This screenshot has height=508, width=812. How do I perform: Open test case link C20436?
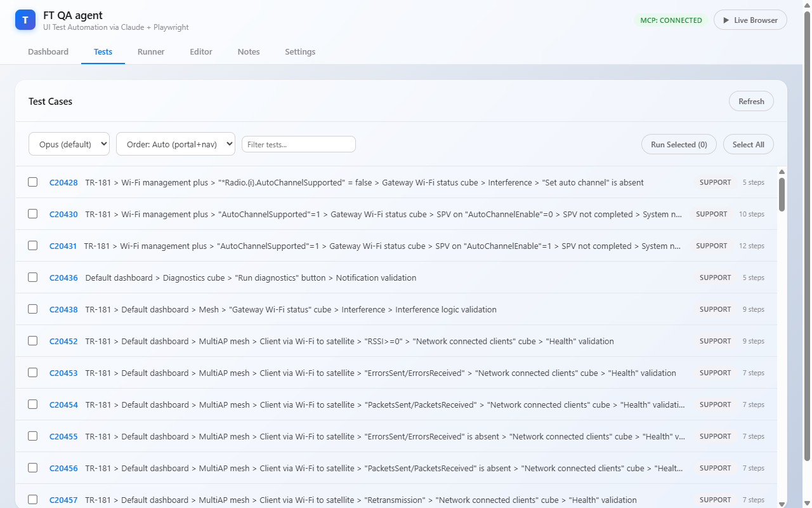coord(63,277)
